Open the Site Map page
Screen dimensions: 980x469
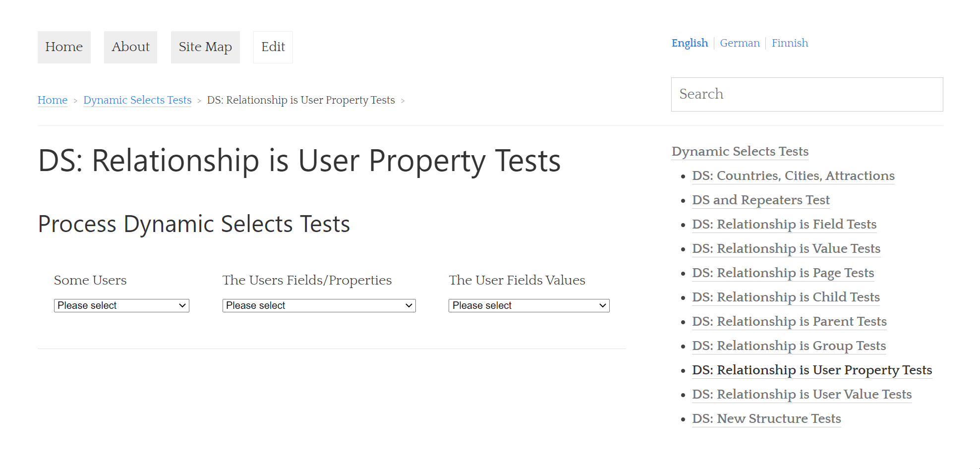pos(205,47)
